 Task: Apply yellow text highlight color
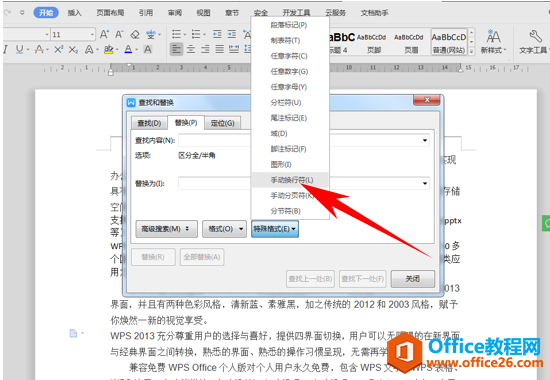(x=109, y=49)
